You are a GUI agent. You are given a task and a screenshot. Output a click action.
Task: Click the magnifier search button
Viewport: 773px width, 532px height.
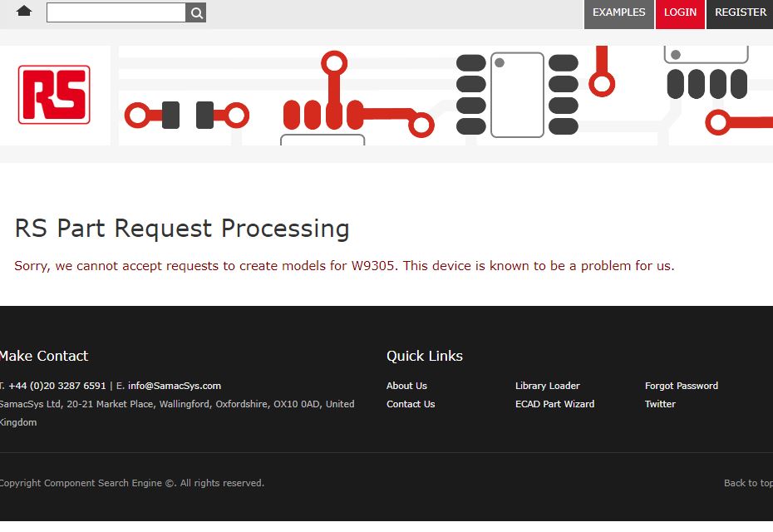(x=196, y=12)
